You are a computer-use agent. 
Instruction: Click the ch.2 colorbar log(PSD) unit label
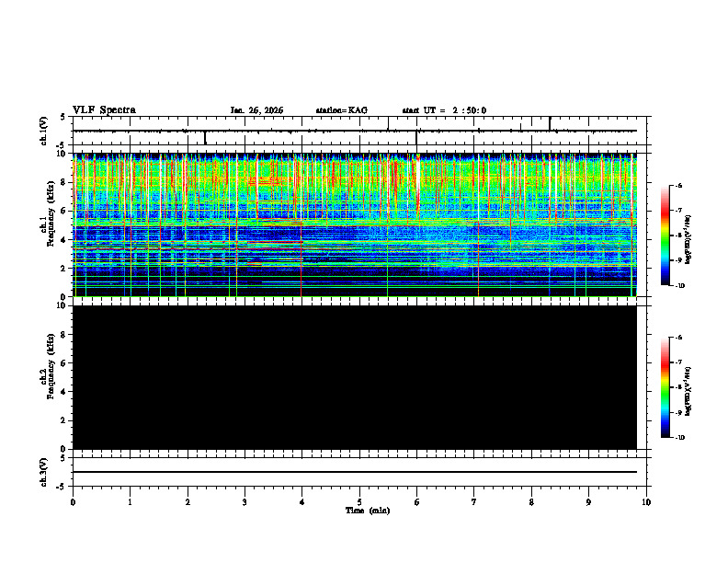(x=688, y=391)
